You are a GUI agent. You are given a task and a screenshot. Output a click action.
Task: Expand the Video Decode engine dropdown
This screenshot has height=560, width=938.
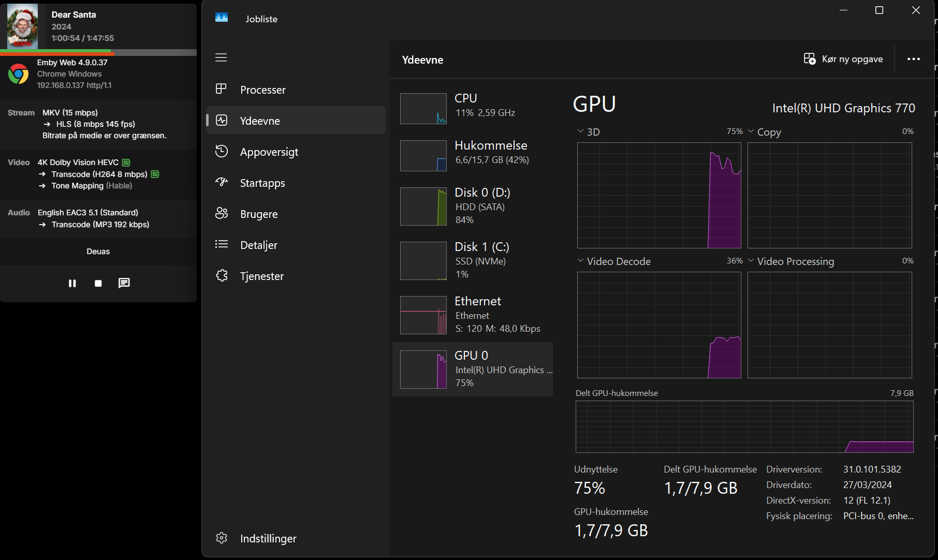(580, 261)
